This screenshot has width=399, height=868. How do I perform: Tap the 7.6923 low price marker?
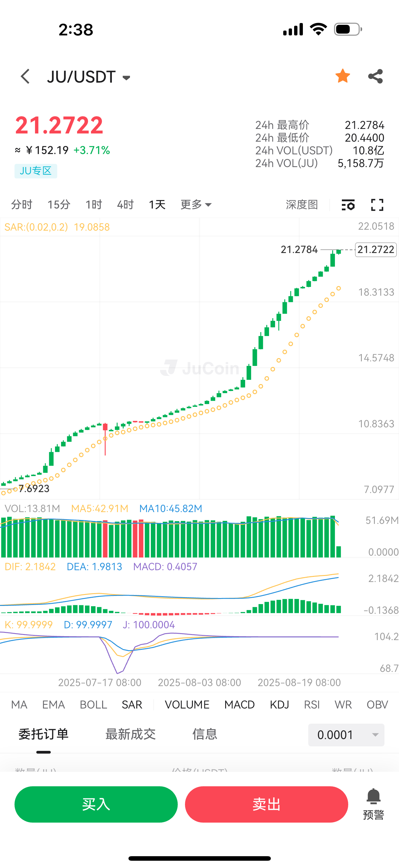click(34, 488)
